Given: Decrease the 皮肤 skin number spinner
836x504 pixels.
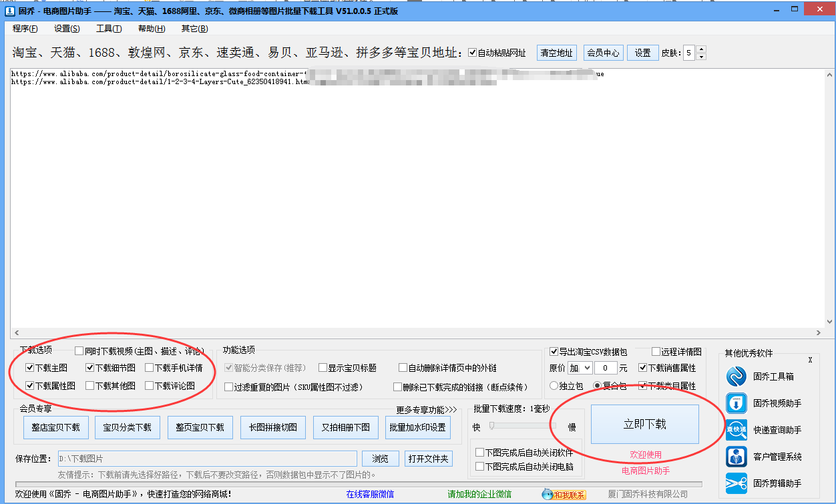Looking at the screenshot, I should pyautogui.click(x=700, y=56).
